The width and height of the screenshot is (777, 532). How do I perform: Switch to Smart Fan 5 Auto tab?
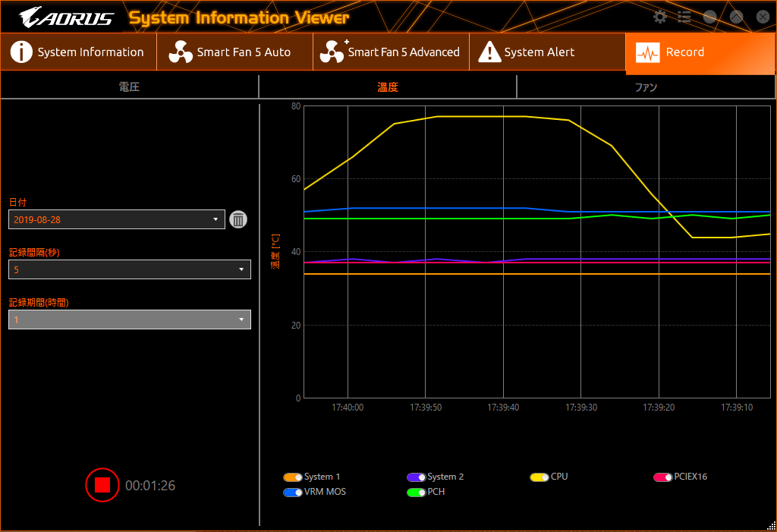tap(235, 52)
